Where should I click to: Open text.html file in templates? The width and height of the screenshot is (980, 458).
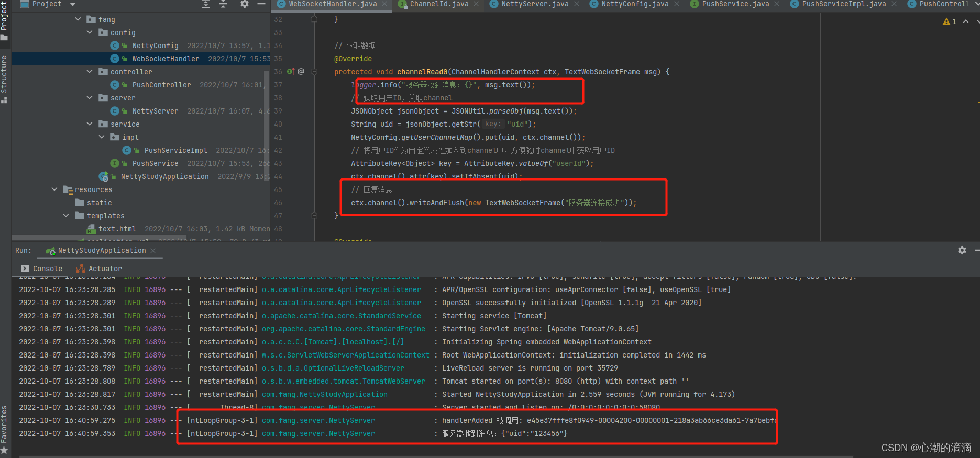(x=117, y=229)
